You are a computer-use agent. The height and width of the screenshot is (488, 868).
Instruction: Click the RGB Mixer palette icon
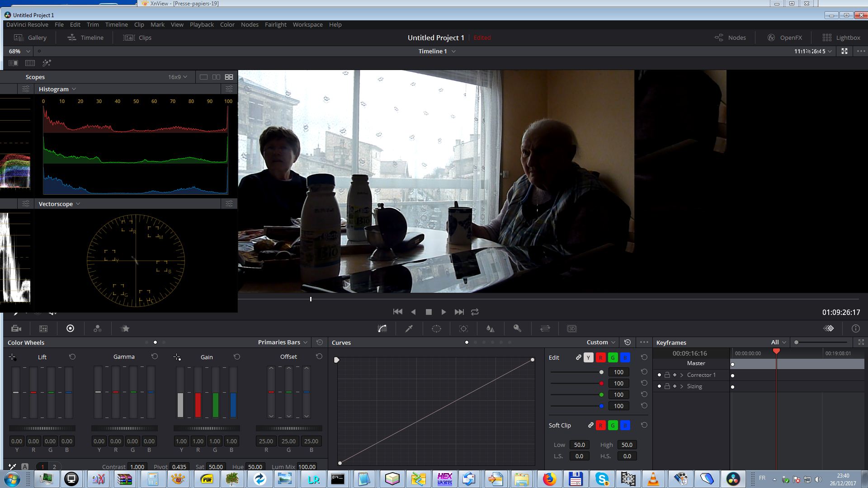pyautogui.click(x=97, y=328)
